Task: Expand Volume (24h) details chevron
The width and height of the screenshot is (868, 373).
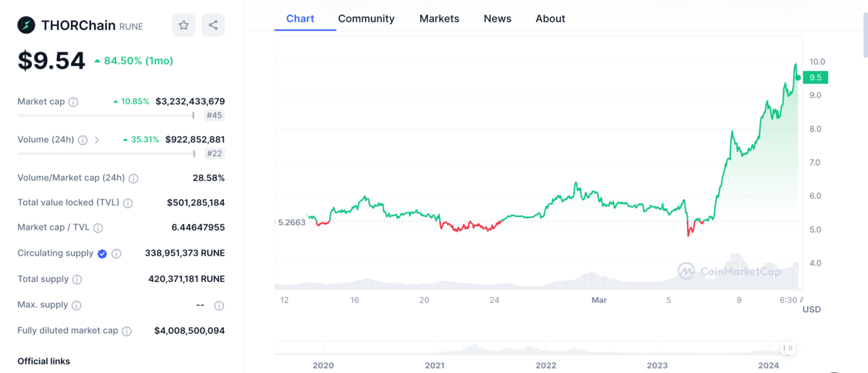Action: (x=97, y=140)
